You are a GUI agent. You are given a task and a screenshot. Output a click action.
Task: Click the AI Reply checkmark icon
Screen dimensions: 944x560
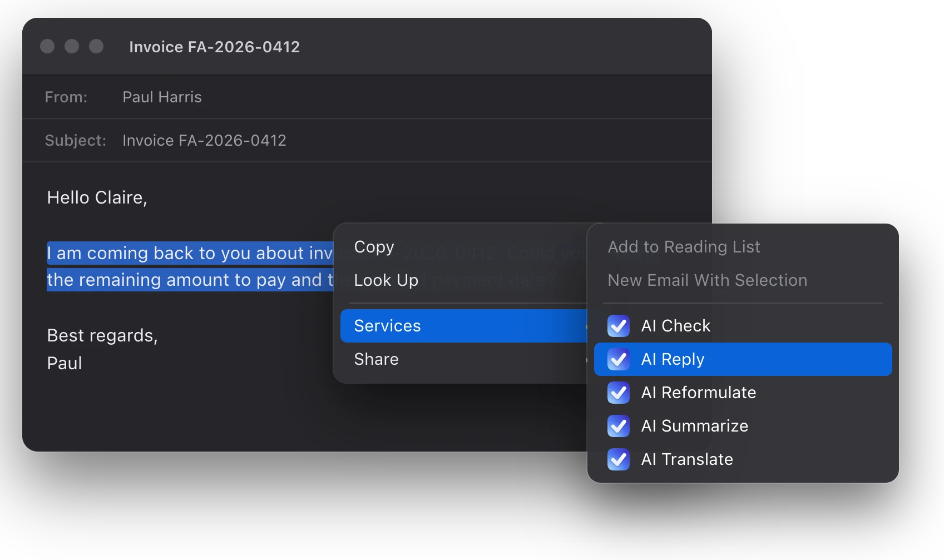[x=619, y=359]
